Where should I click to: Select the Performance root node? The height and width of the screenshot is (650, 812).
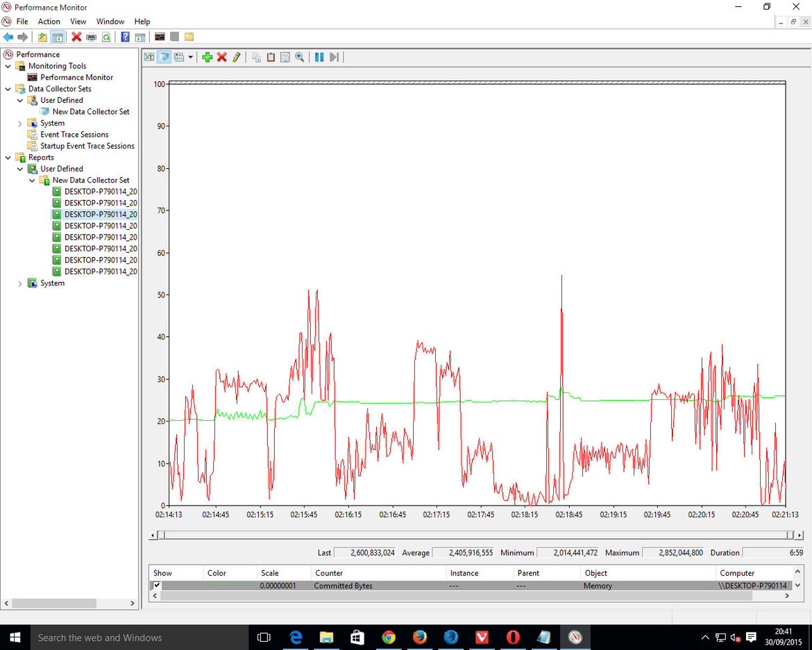[x=37, y=54]
